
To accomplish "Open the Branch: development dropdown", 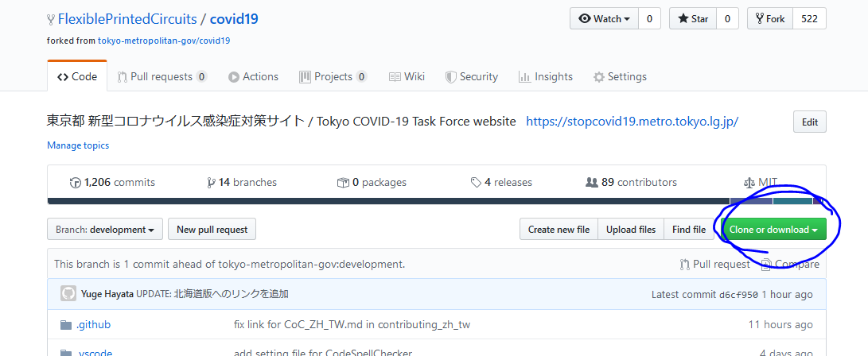I will pos(105,230).
